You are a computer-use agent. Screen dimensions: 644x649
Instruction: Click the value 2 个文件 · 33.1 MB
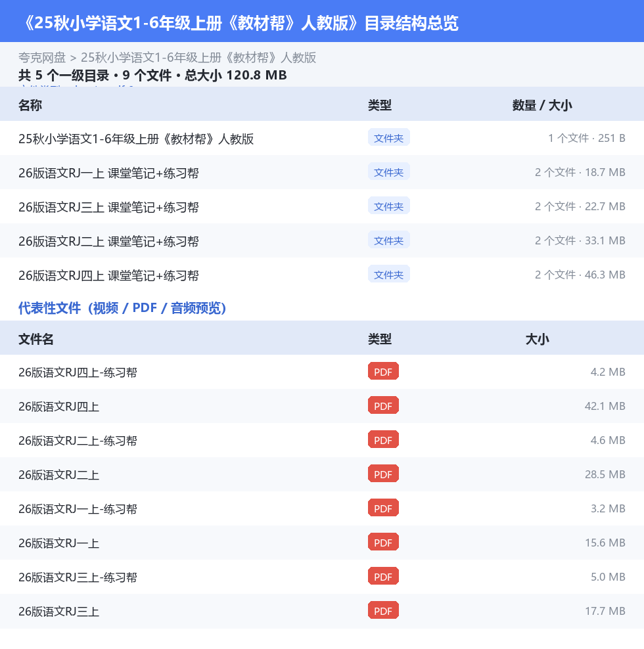click(580, 241)
